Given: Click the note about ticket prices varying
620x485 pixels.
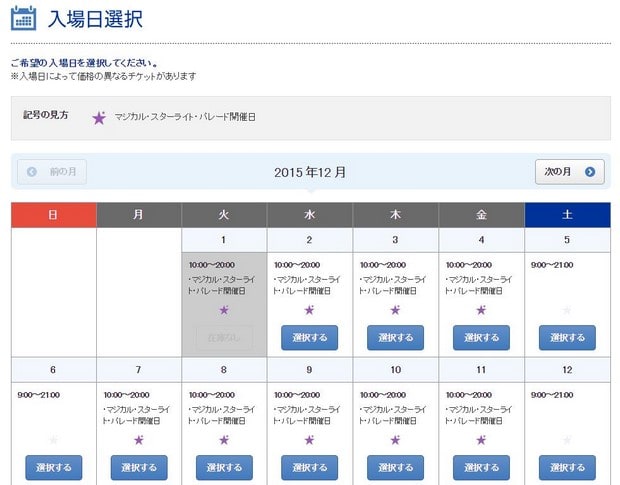Looking at the screenshot, I should tap(104, 76).
